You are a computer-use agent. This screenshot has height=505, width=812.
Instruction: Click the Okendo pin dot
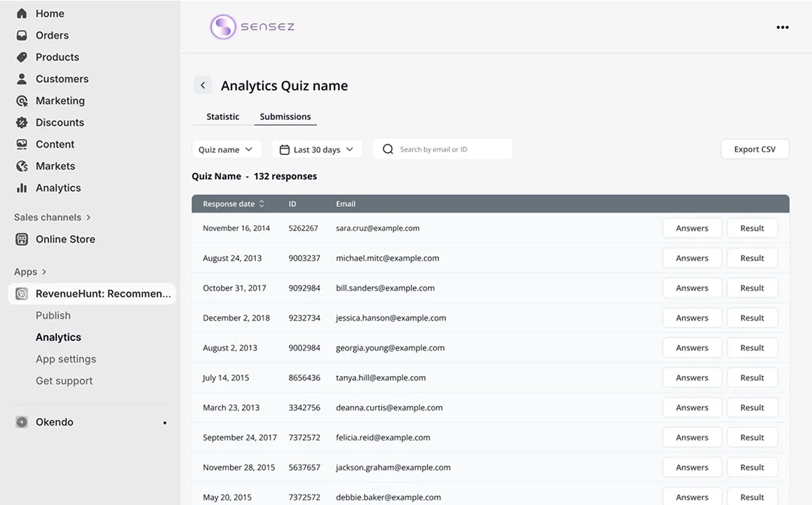(165, 423)
